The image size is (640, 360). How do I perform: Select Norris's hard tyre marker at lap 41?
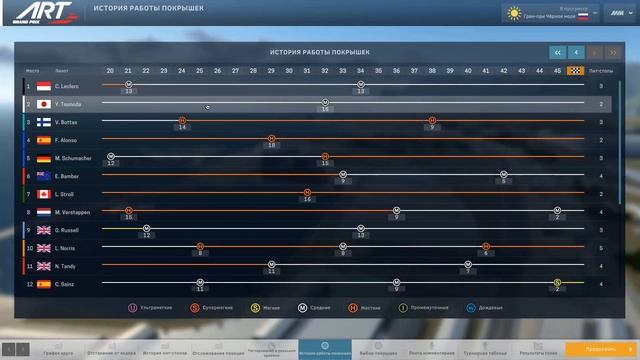(486, 247)
